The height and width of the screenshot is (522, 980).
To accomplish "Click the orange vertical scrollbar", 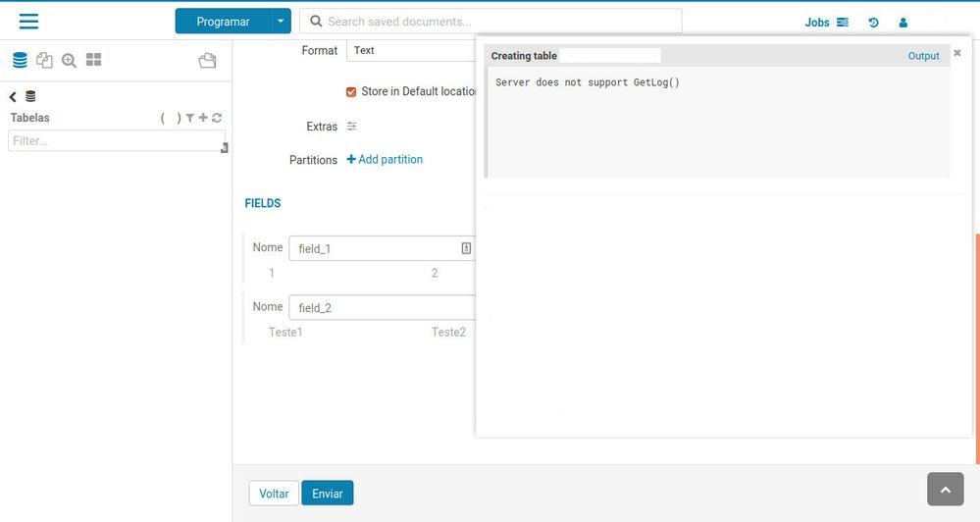I will [977, 348].
